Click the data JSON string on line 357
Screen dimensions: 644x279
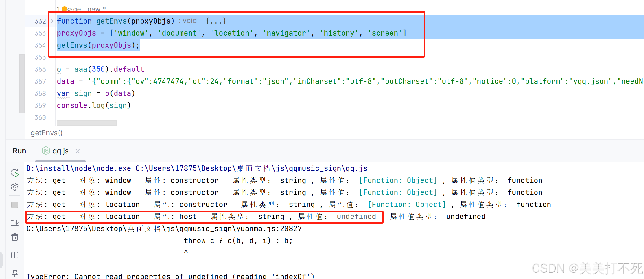tap(366, 81)
